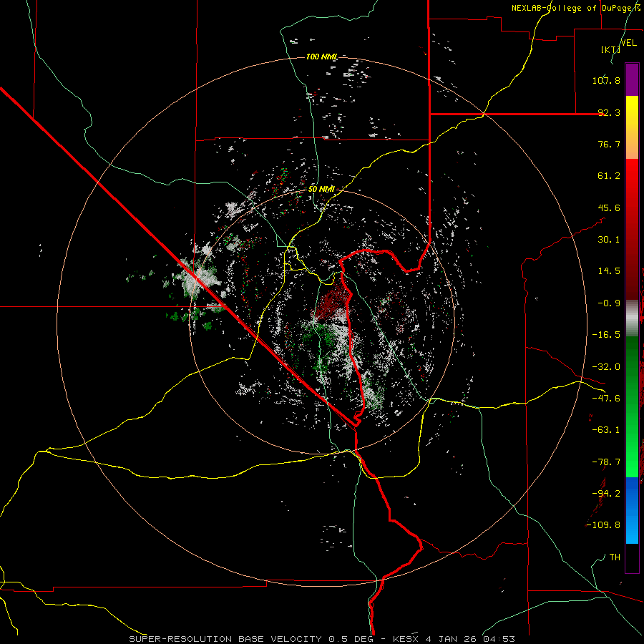
Task: Pick the purple segment of the velocity scale
Action: [632, 79]
